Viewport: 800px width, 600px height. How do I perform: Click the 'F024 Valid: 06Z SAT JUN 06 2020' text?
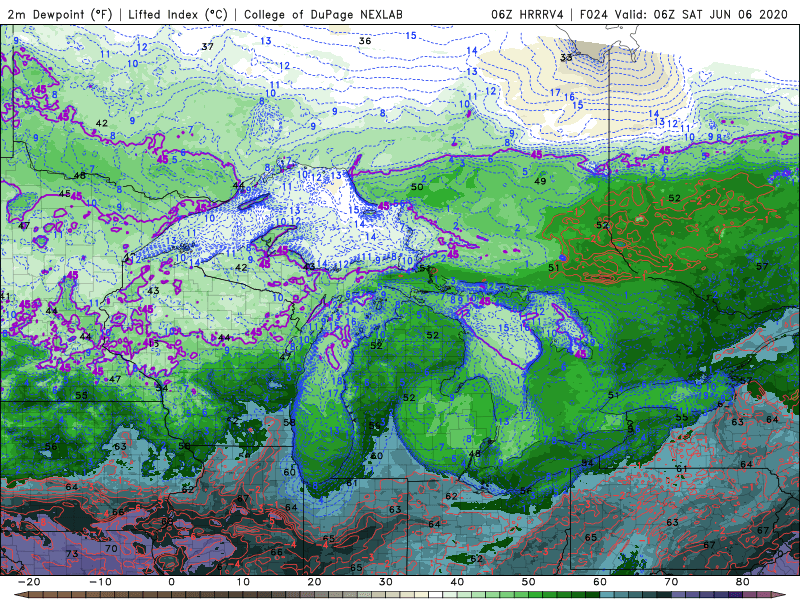click(684, 14)
